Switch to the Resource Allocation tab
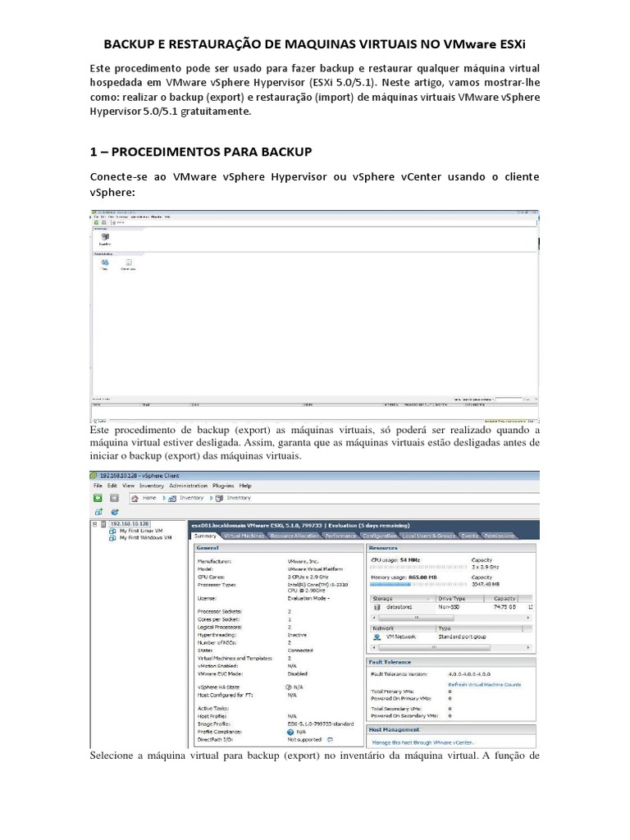 tap(294, 536)
